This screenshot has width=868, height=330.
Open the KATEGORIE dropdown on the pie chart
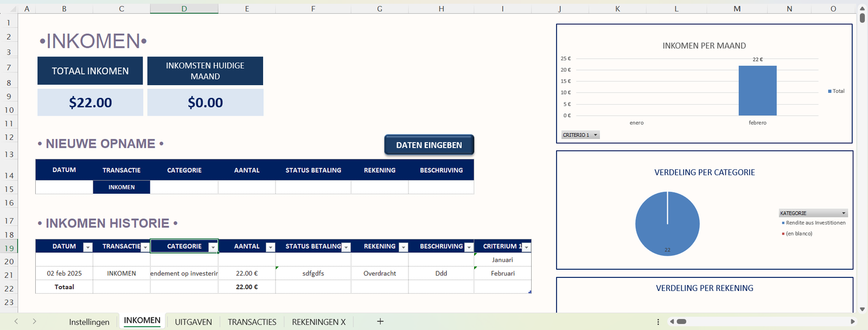[843, 213]
